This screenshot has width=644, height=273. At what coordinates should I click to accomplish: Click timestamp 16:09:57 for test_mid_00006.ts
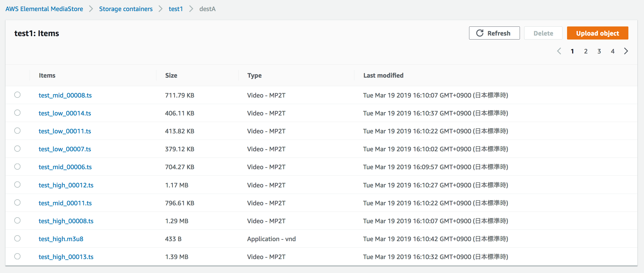click(436, 167)
